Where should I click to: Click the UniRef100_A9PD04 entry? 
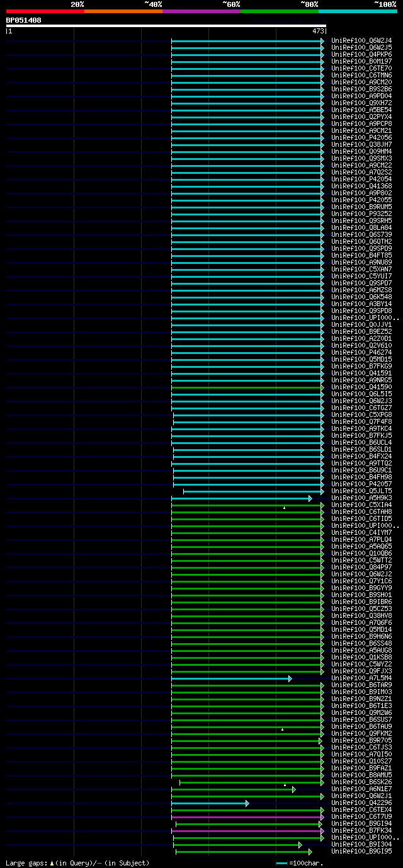[361, 96]
